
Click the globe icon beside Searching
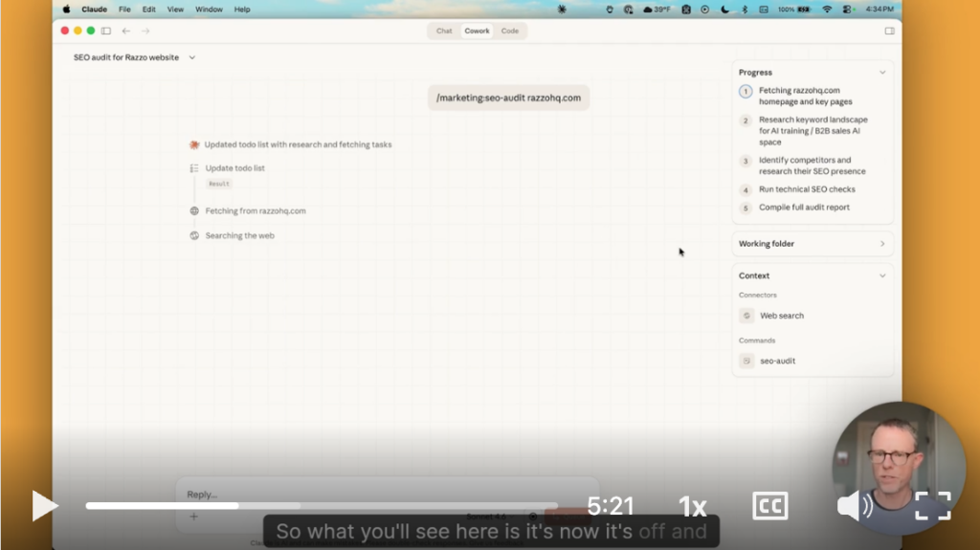pos(194,235)
